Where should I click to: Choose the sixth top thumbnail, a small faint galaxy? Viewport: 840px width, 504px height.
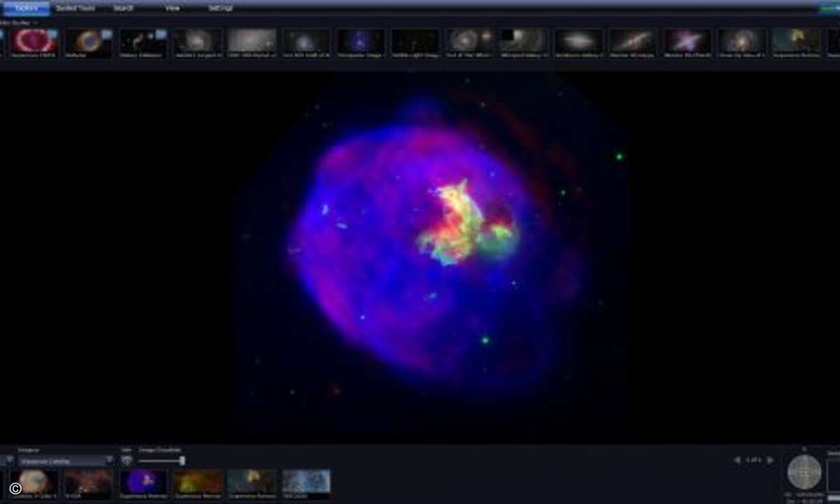(x=306, y=43)
